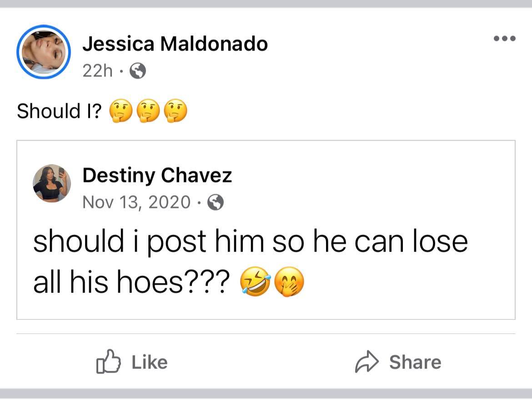This screenshot has width=532, height=409.
Task: Open Jessica Maldonado's profile picture
Action: [x=44, y=52]
